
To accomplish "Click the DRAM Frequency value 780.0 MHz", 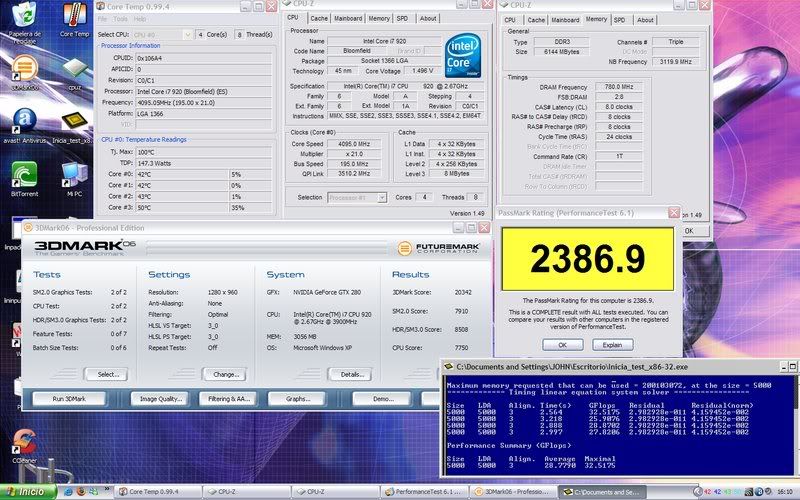I will point(619,87).
